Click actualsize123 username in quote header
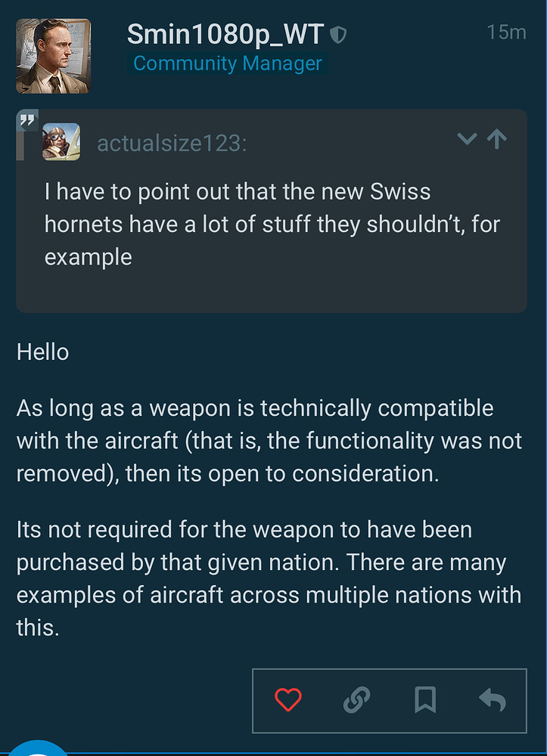Image resolution: width=547 pixels, height=756 pixels. pyautogui.click(x=172, y=143)
